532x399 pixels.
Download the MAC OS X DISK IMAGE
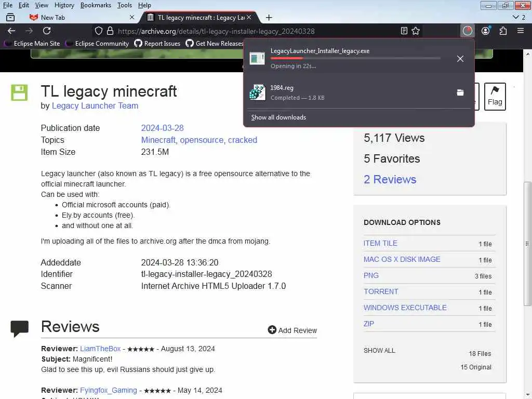point(402,259)
